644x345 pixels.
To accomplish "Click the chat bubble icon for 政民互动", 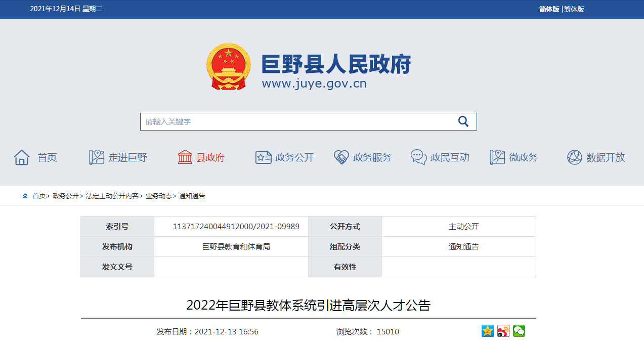I will point(418,157).
